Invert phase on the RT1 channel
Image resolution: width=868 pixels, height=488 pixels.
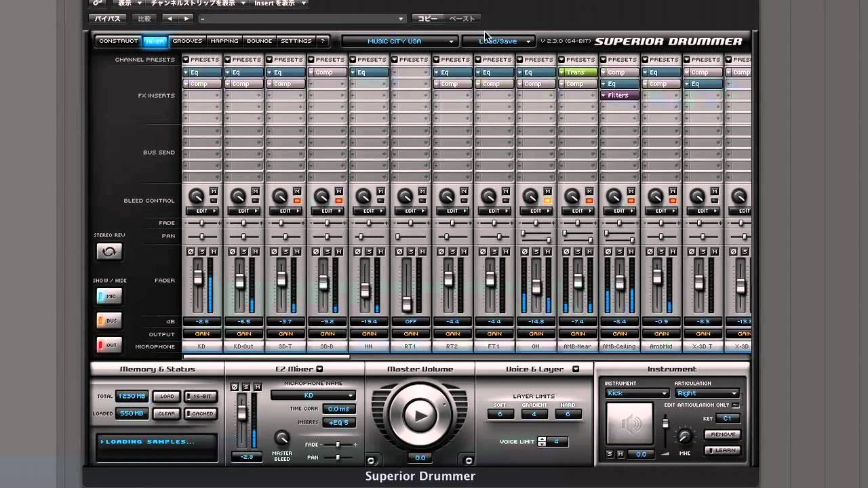(399, 251)
